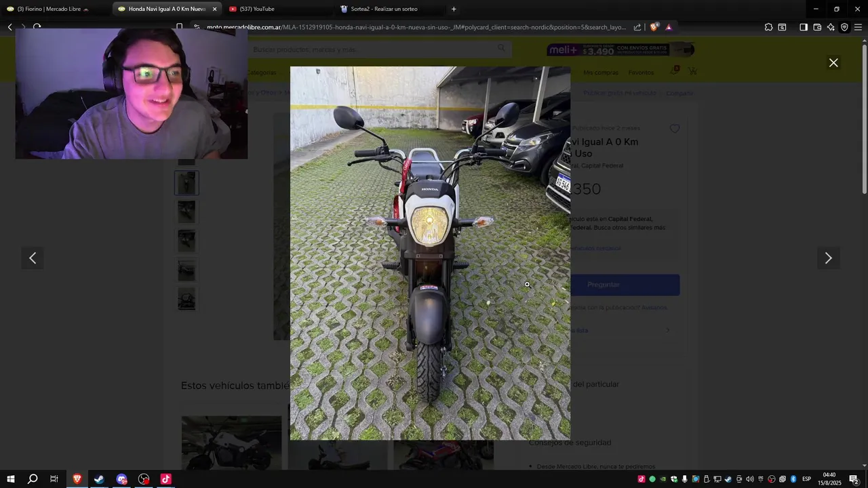This screenshot has height=488, width=868.
Task: Open the browser hamburger main menu
Action: [858, 27]
